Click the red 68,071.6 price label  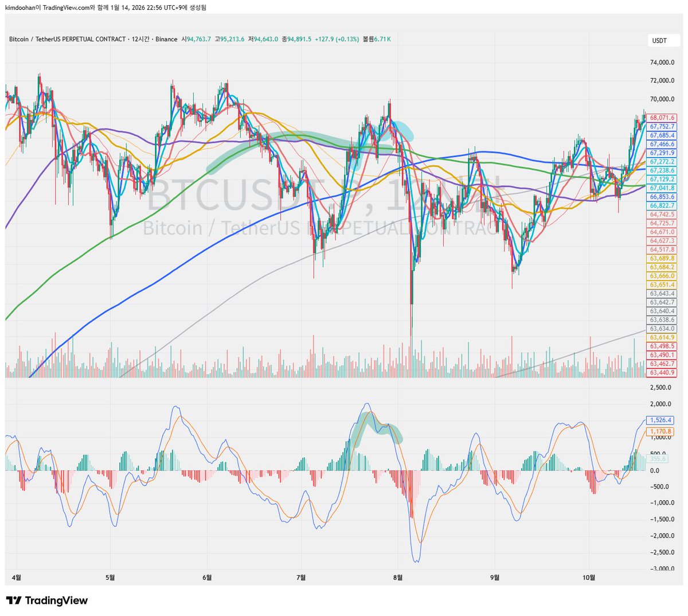click(662, 118)
